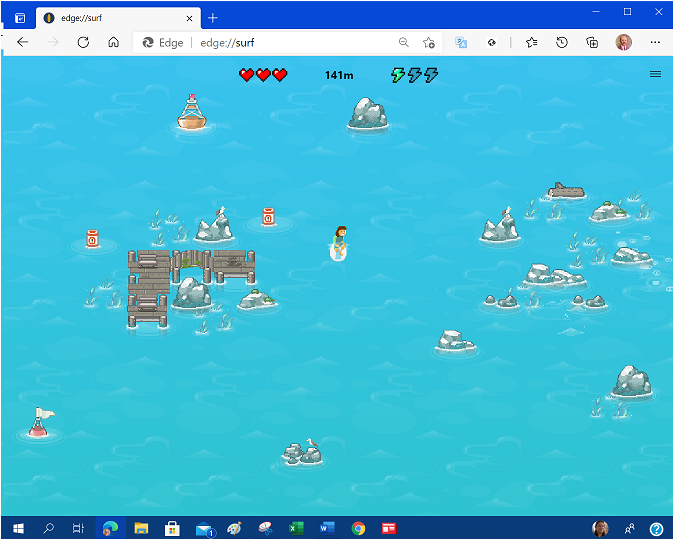Open People icon in system tray

[630, 528]
